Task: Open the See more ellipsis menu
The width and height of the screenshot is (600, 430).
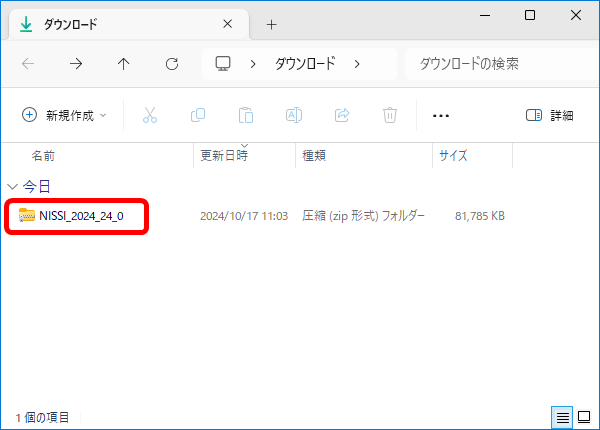Action: pos(440,115)
